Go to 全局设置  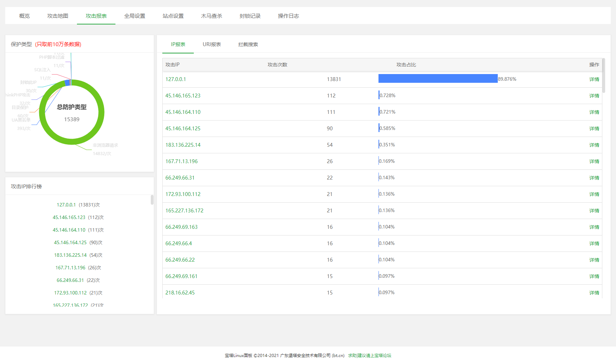[135, 16]
